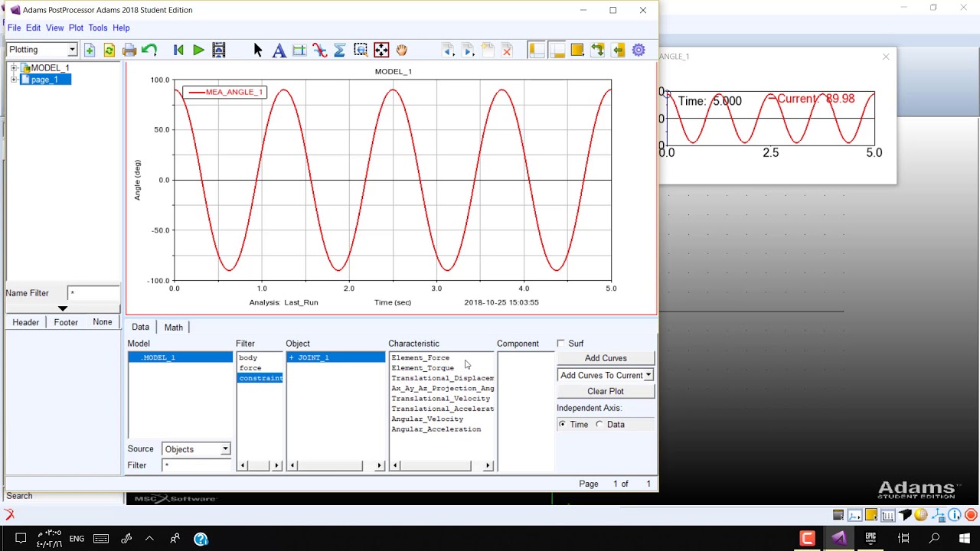This screenshot has height=551, width=980.
Task: Open the View menu
Action: [54, 28]
